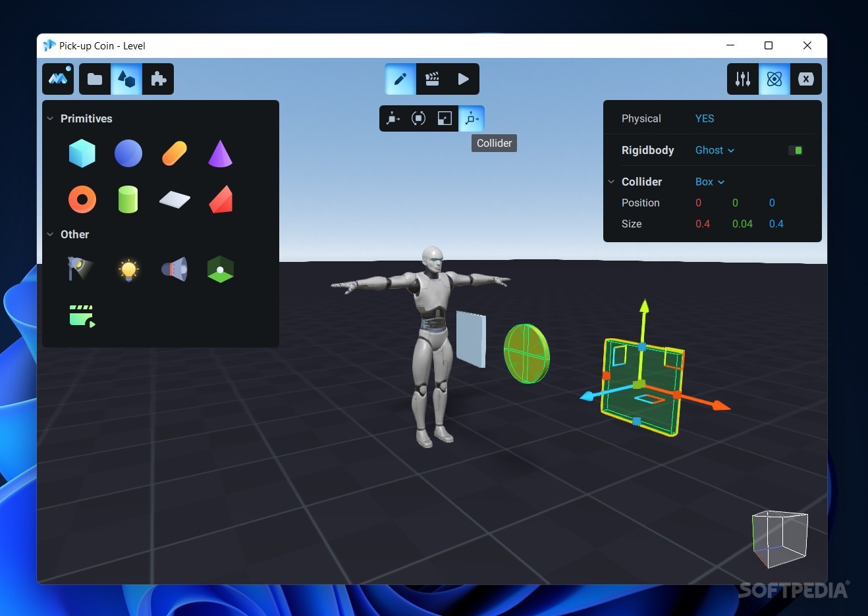Toggle the Physical YES value
This screenshot has width=868, height=616.
(705, 118)
